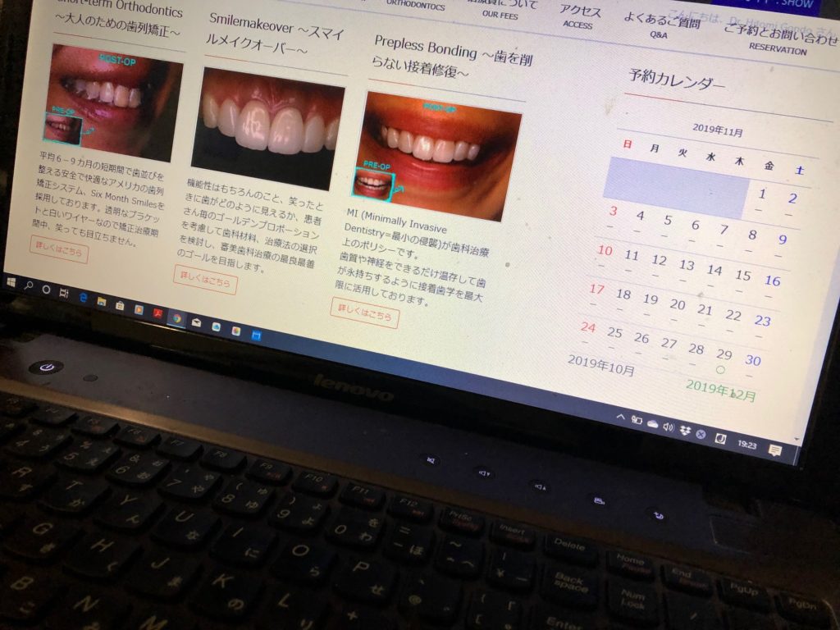This screenshot has height=630, width=840.
Task: Click 詳しくはこちら under Short-term Orthodontics
Action: 59,249
